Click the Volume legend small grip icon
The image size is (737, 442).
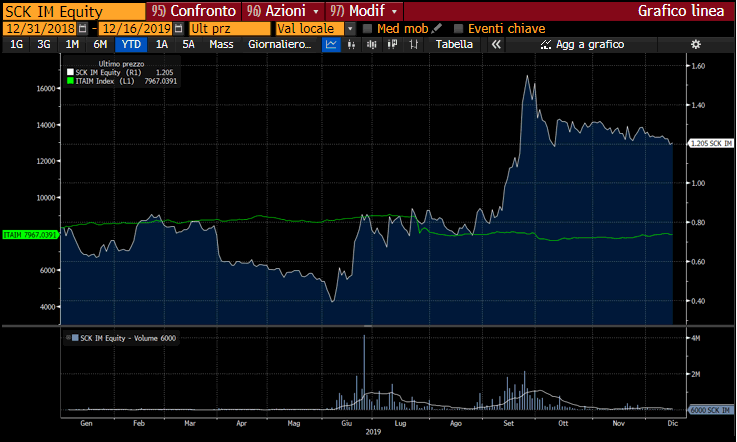68,338
